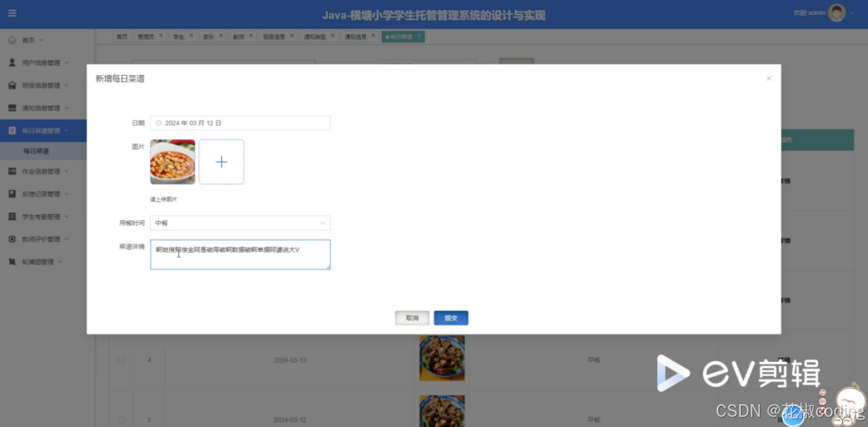The height and width of the screenshot is (427, 868).
Task: Click 2024-03-12 date cell in row 4
Action: (289, 360)
